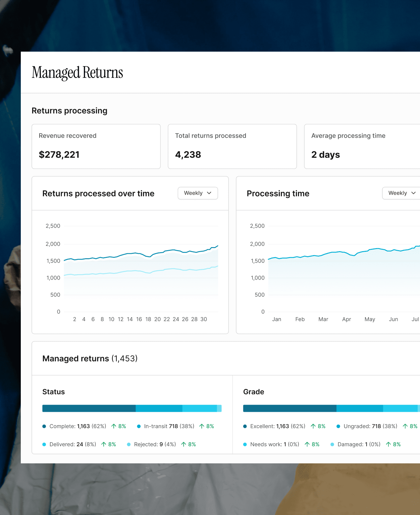Click the Excellent legend dot
This screenshot has width=420, height=515.
click(245, 426)
